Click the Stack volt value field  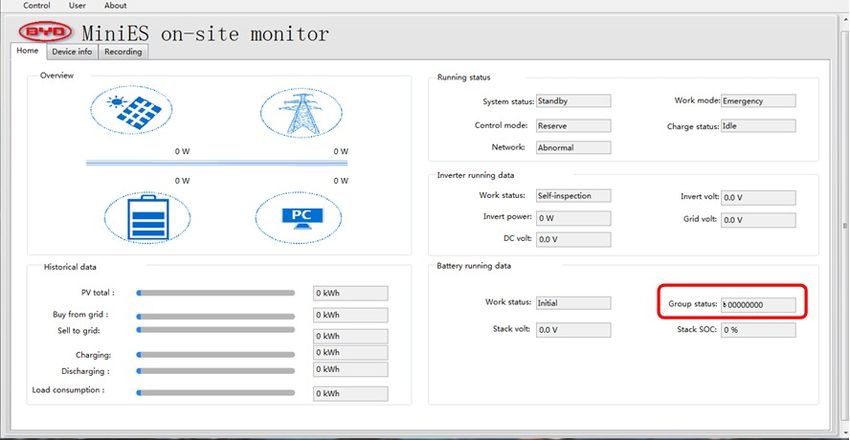pyautogui.click(x=573, y=330)
